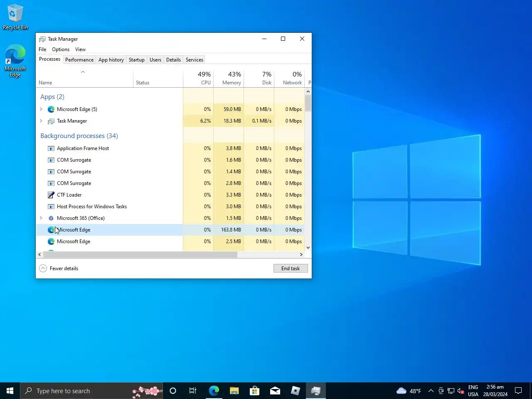Collapse view using the Fewer details chevron
Viewport: 532px width, 399px height.
43,268
